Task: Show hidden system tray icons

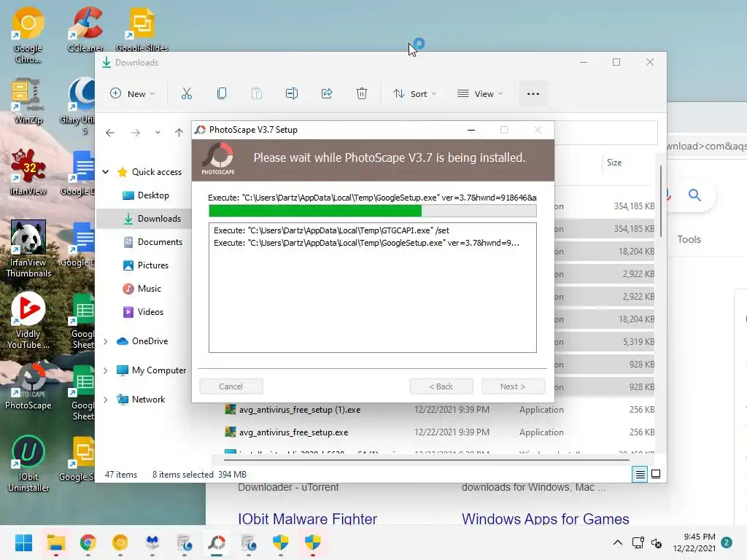Action: (x=617, y=542)
